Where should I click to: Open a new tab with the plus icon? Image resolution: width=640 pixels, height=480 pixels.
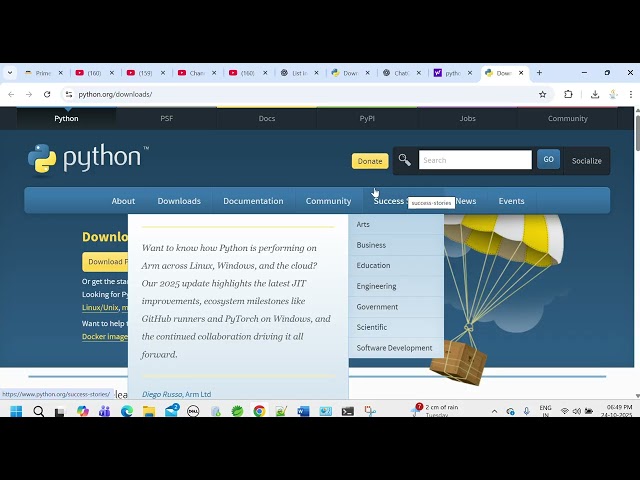(x=539, y=73)
